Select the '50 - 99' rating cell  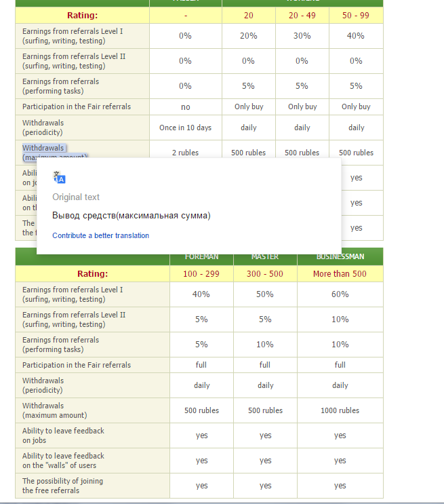pyautogui.click(x=356, y=16)
